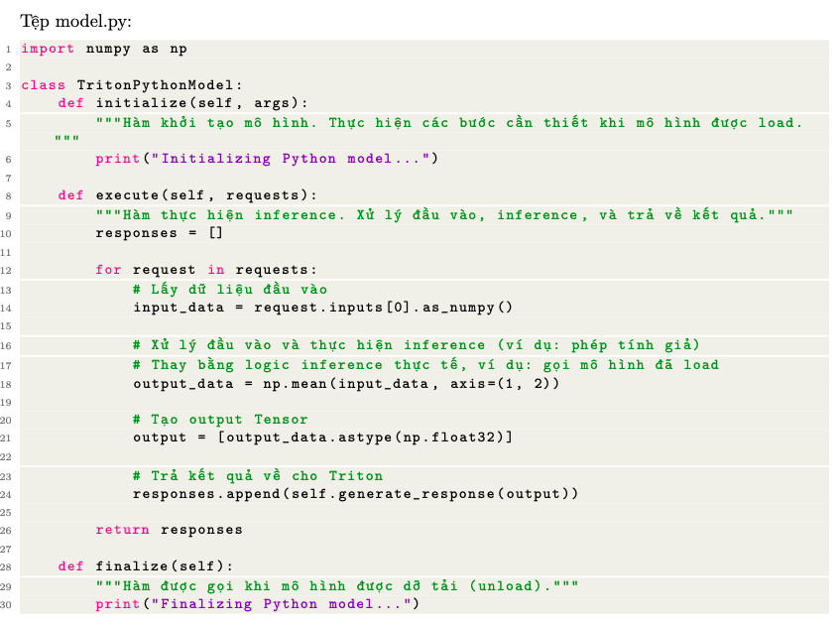Image resolution: width=840 pixels, height=625 pixels.
Task: Click "def execute(self, requests):" line
Action: coord(187,195)
